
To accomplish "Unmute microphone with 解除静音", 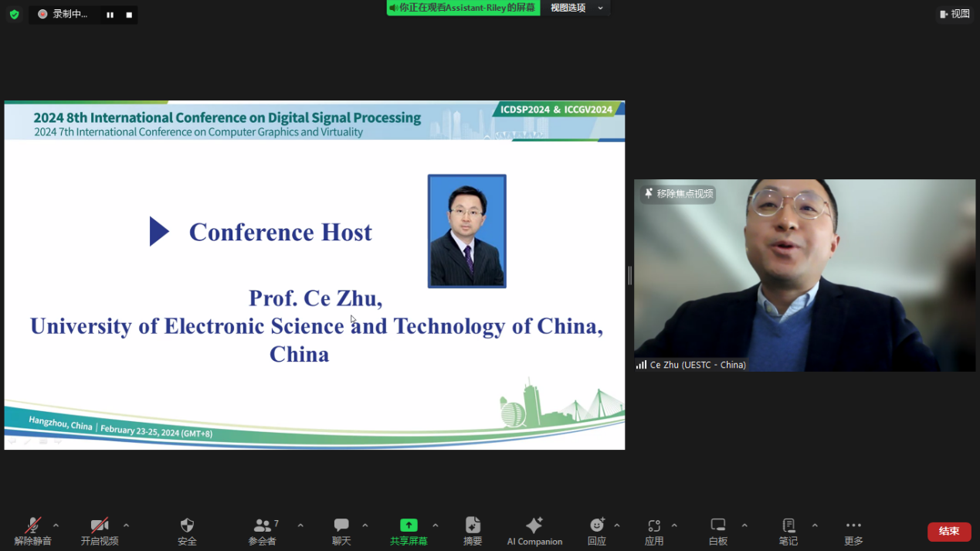I will [x=32, y=532].
